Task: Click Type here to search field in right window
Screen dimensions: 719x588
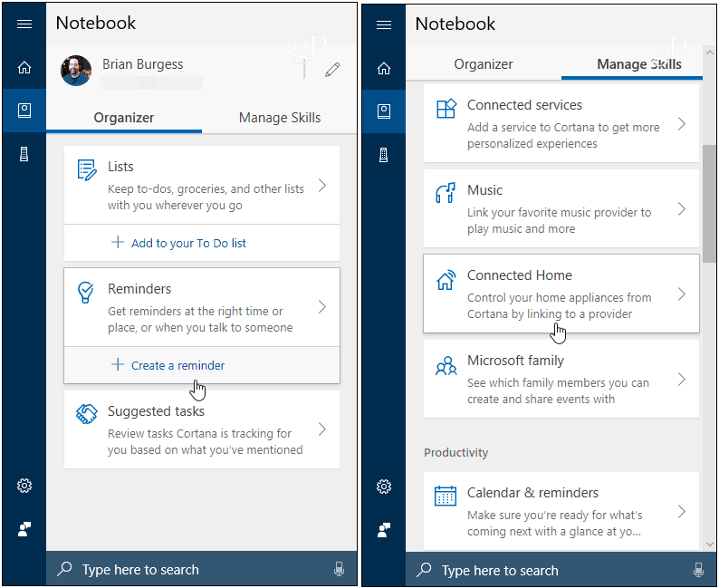Action: point(561,570)
